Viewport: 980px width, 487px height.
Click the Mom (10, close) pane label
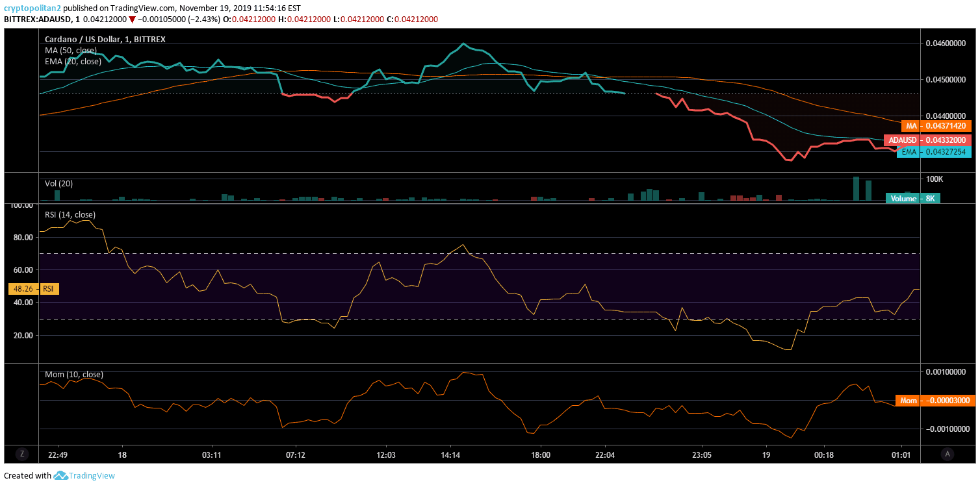pyautogui.click(x=73, y=374)
